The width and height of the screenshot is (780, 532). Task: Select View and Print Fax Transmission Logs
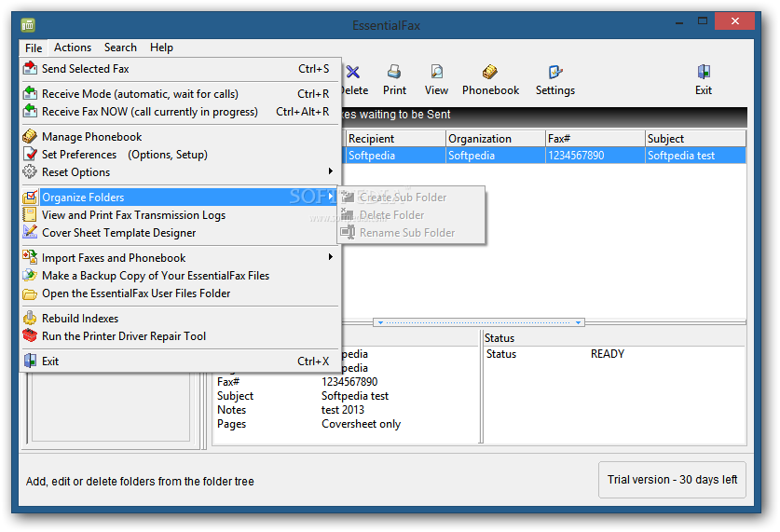click(x=181, y=215)
